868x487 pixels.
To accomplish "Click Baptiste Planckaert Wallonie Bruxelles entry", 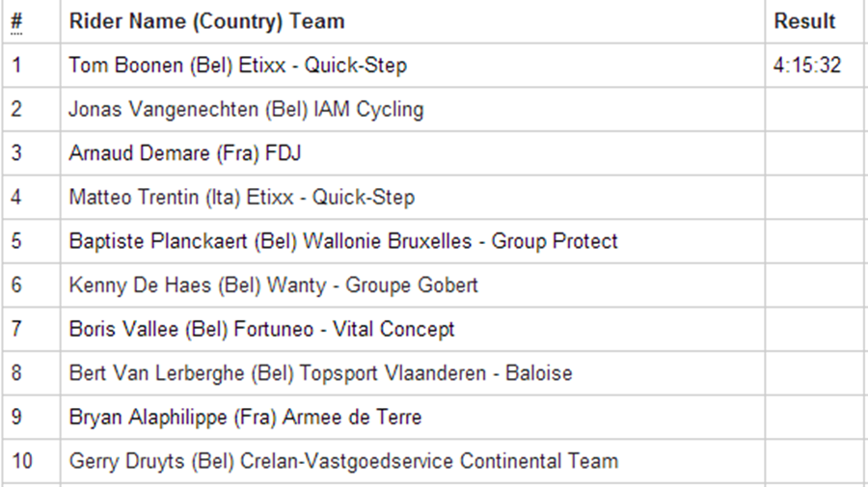I will pyautogui.click(x=343, y=241).
